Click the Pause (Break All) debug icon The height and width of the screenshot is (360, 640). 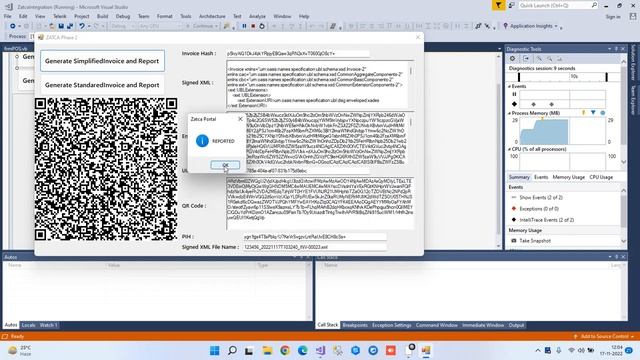click(244, 26)
